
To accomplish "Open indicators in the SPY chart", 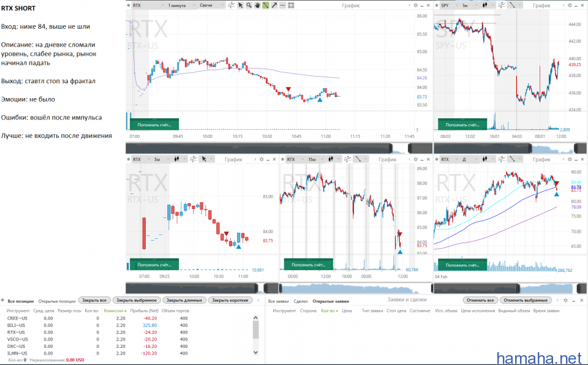I will [x=502, y=6].
